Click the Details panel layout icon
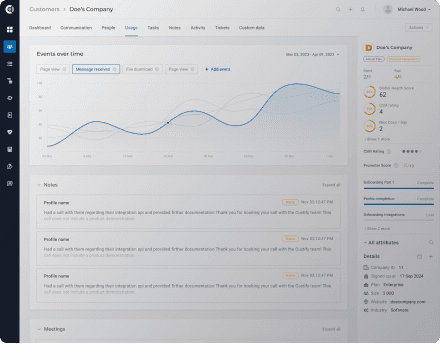Image resolution: width=440 pixels, height=360 pixels. click(419, 256)
